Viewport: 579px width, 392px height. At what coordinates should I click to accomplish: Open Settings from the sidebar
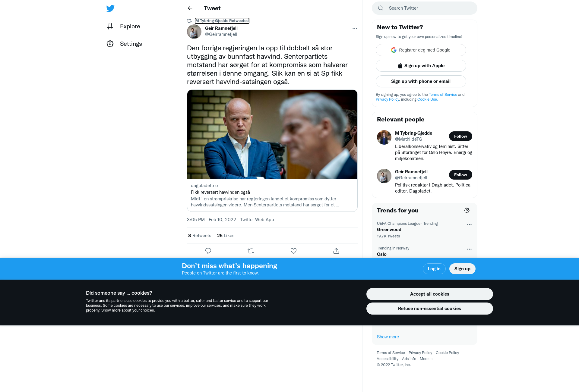(x=124, y=44)
